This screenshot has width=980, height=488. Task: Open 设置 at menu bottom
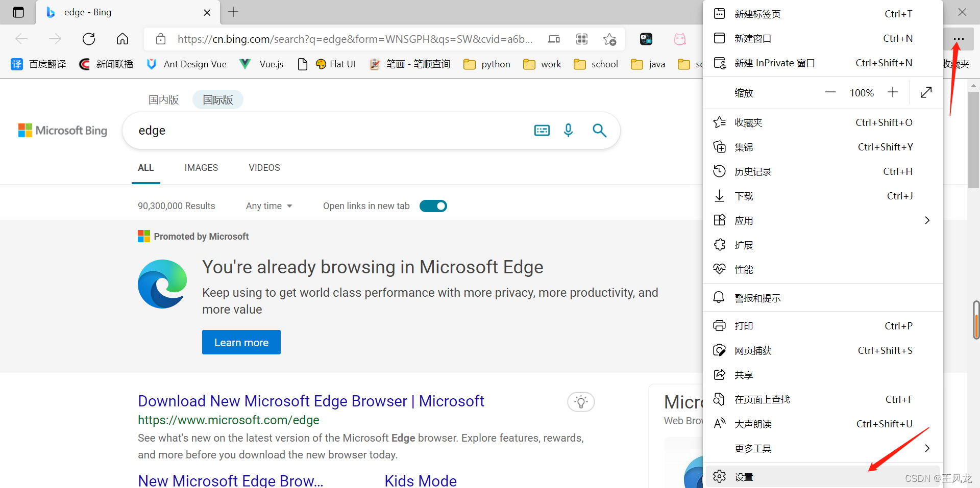pyautogui.click(x=823, y=477)
